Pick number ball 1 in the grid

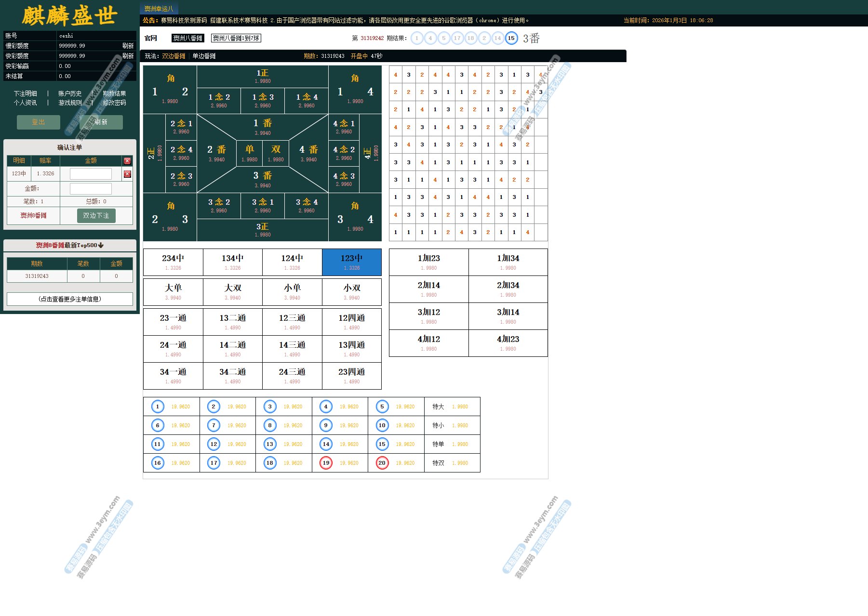coord(158,406)
